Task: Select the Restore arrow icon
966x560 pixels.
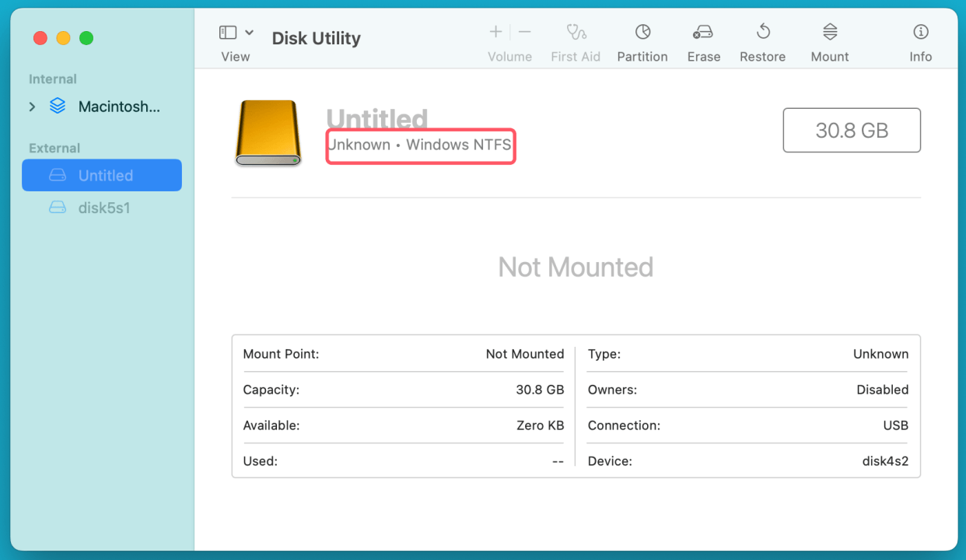Action: tap(762, 32)
